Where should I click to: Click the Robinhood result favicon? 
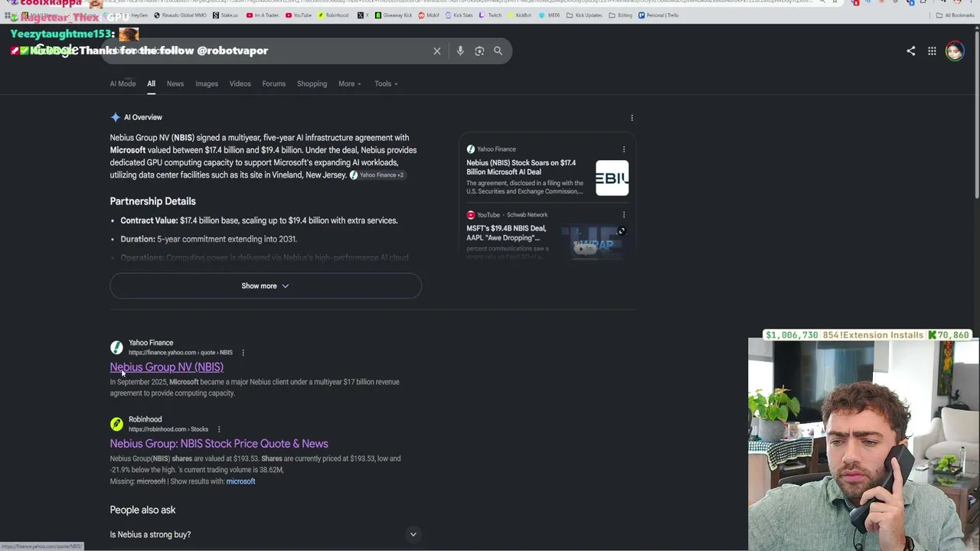coord(116,424)
